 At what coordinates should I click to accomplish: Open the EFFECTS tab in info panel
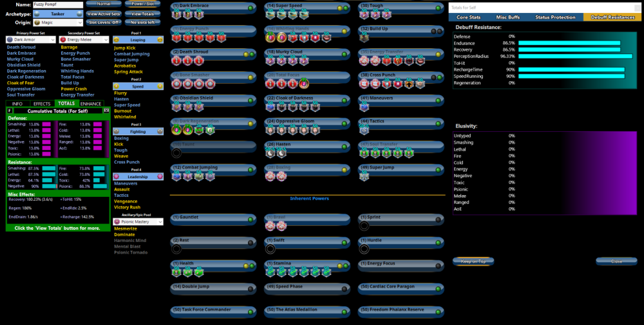(42, 103)
